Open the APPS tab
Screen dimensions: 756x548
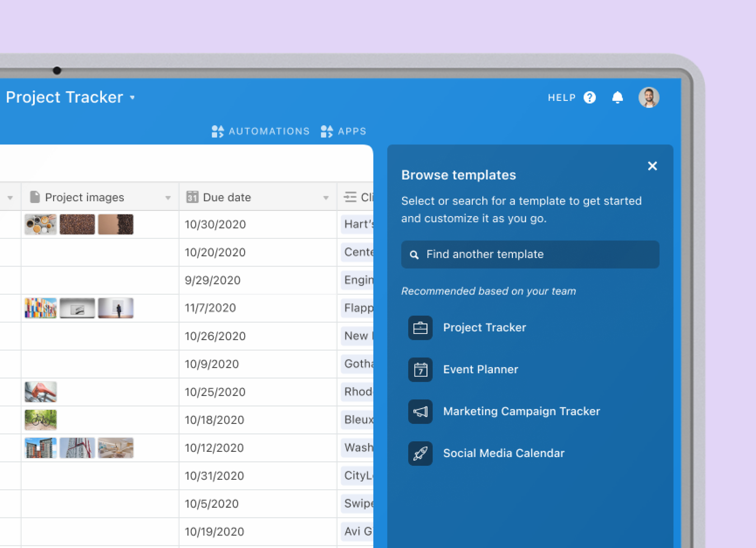click(352, 131)
